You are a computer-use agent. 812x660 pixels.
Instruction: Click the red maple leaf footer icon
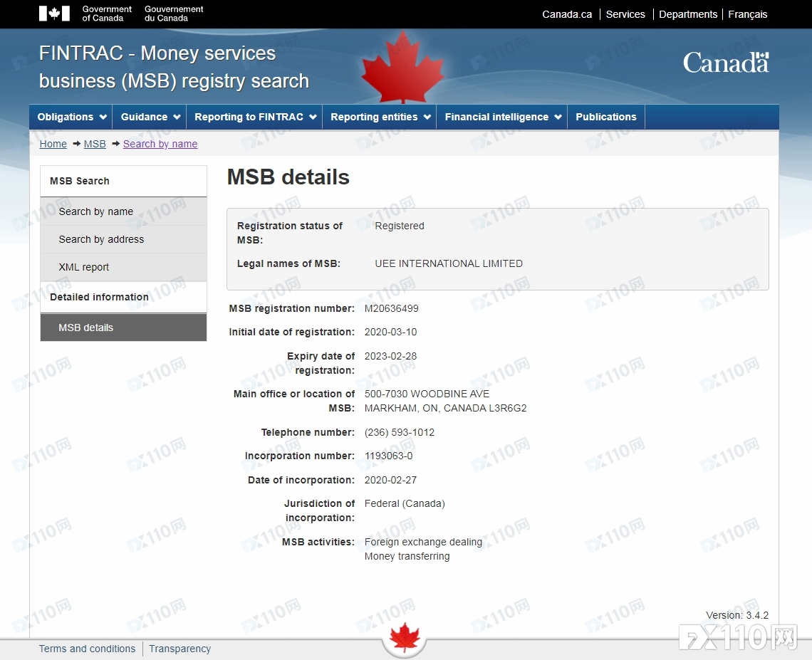tap(404, 637)
